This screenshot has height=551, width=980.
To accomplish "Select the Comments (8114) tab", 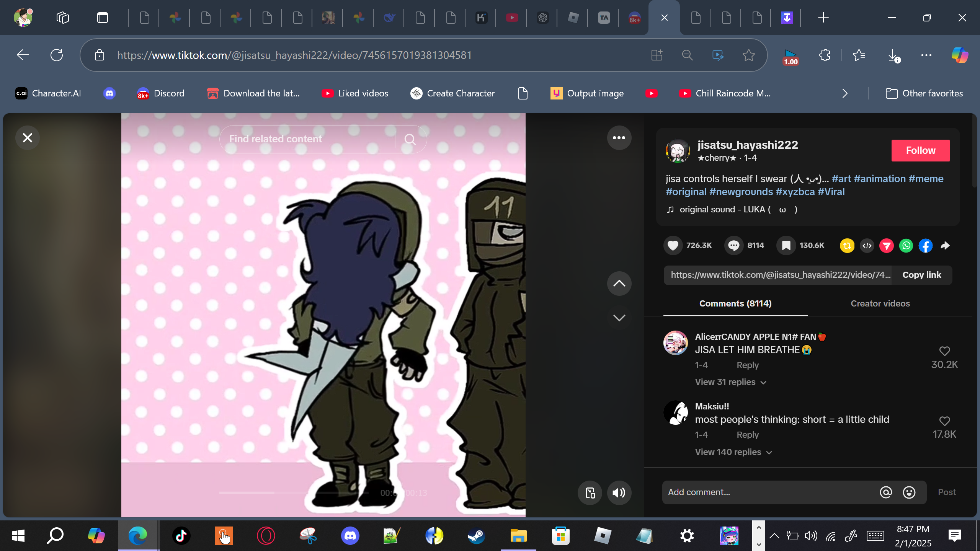I will click(x=735, y=303).
